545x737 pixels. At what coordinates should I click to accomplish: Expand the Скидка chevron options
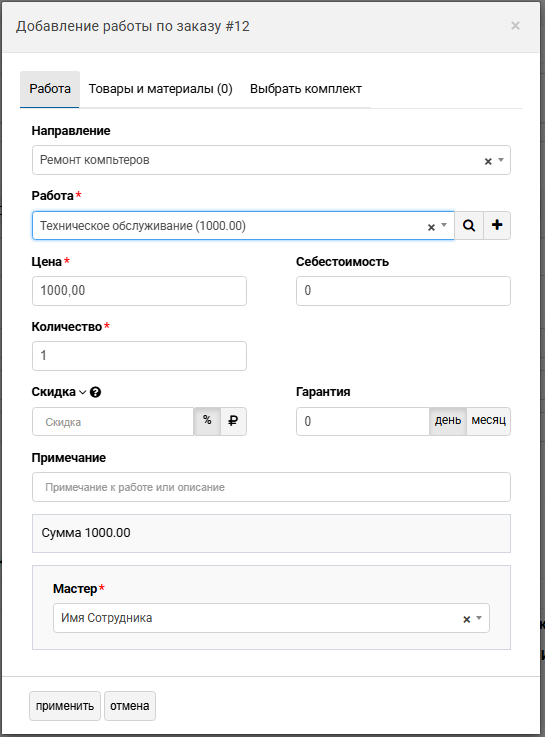[x=82, y=392]
